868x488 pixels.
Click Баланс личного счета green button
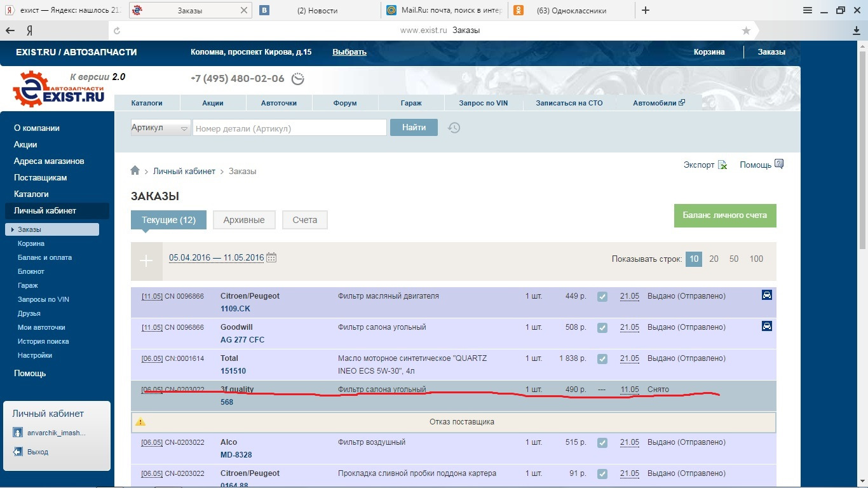point(725,215)
